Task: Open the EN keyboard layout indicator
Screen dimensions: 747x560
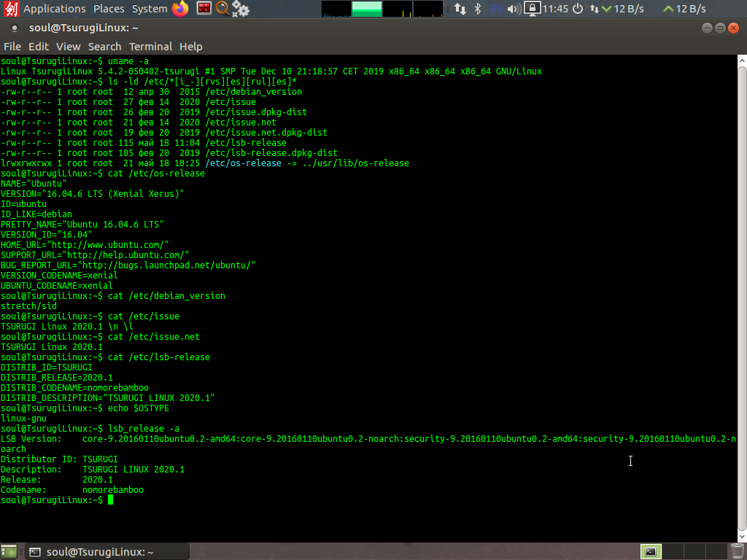Action: (x=497, y=9)
